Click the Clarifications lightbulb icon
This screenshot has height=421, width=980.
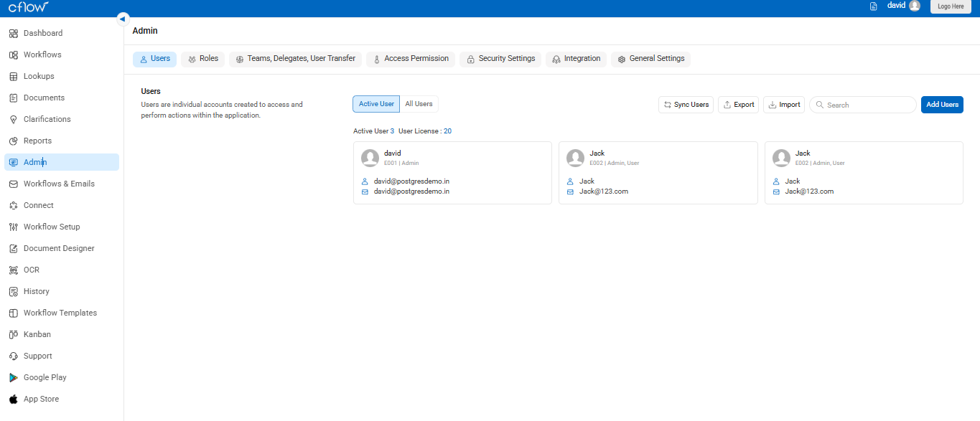coord(14,119)
